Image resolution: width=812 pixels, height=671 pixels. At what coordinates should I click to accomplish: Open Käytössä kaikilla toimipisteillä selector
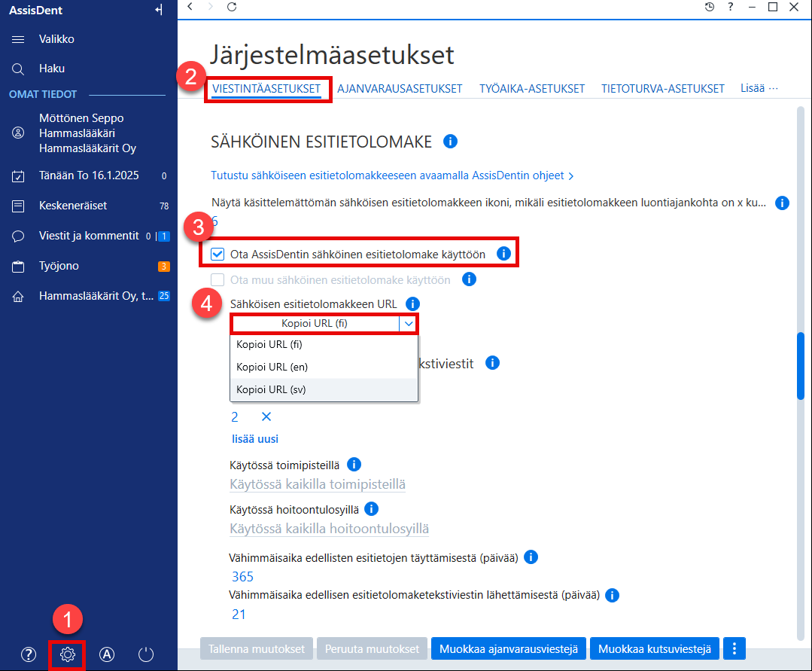(x=318, y=484)
